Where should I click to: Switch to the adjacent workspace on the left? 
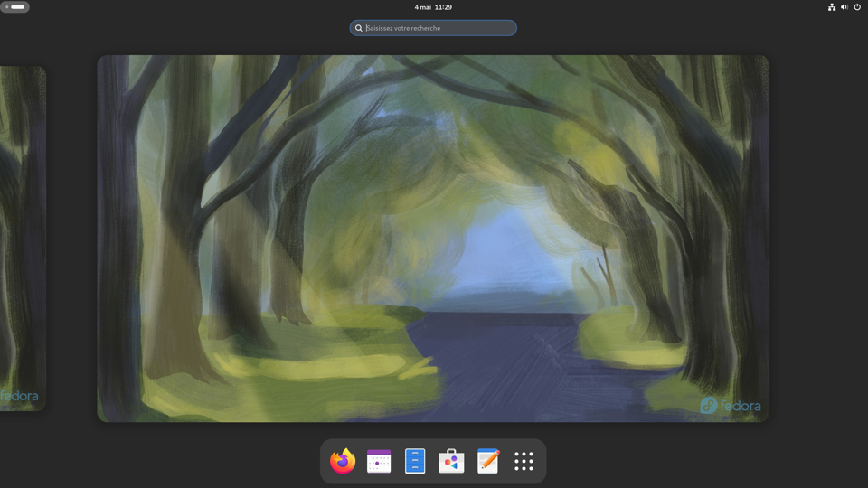point(22,239)
